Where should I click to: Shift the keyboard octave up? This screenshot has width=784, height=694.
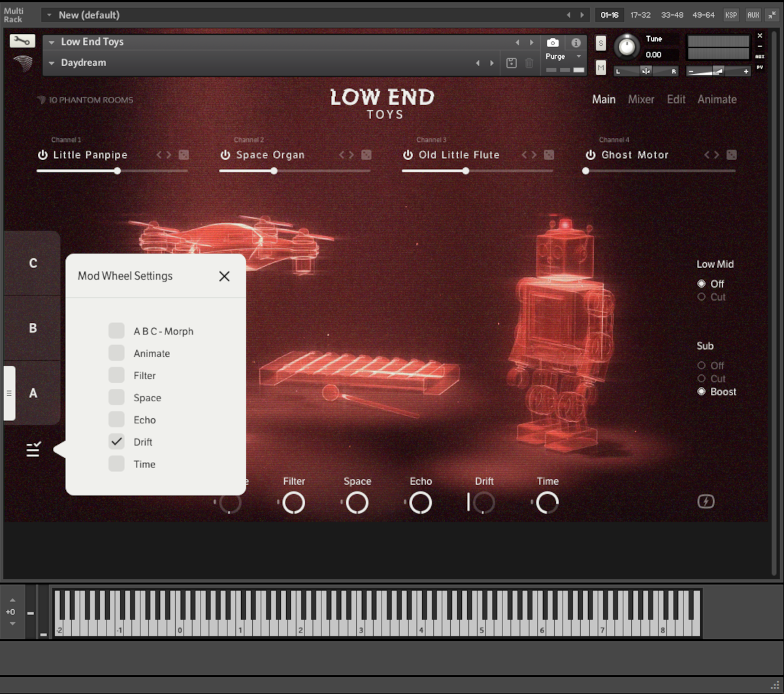click(x=12, y=600)
